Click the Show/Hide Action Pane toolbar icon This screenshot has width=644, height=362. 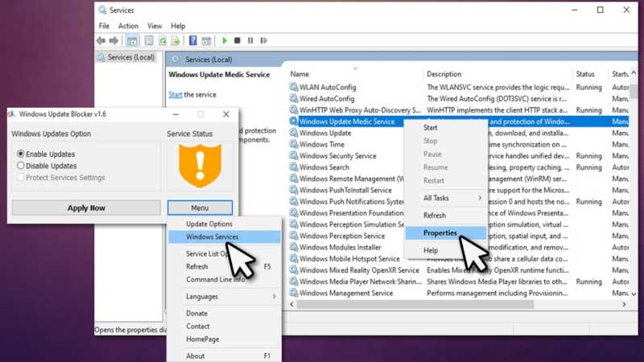[206, 41]
